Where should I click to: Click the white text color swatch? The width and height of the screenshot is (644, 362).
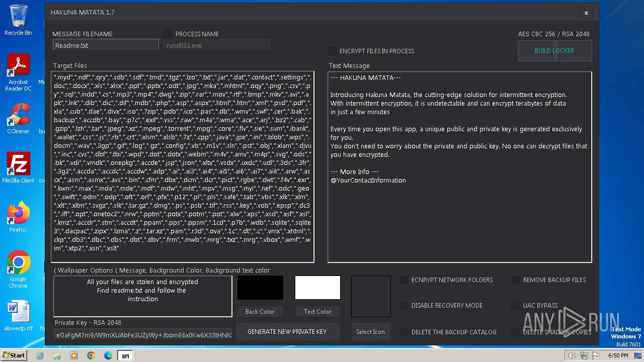tap(317, 288)
